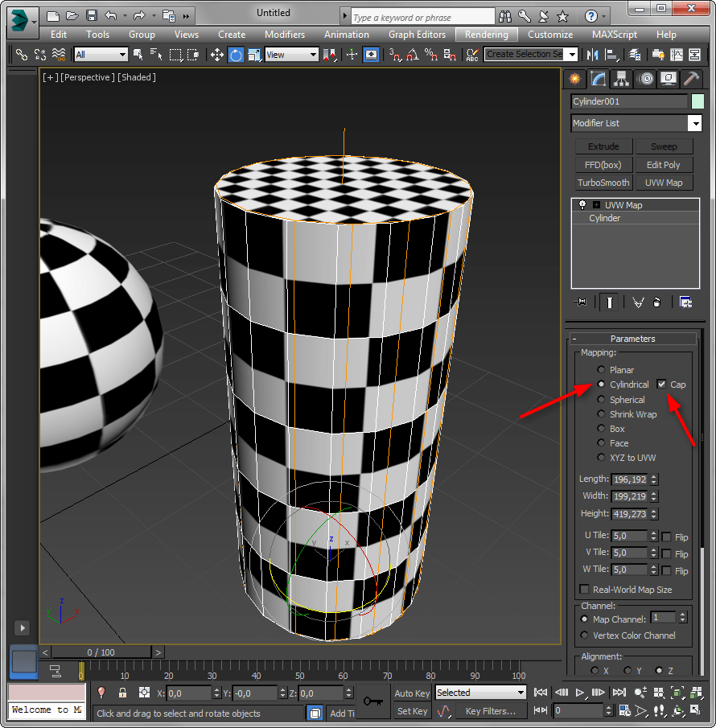Remove modifier from stack with trash icon

coord(657,302)
